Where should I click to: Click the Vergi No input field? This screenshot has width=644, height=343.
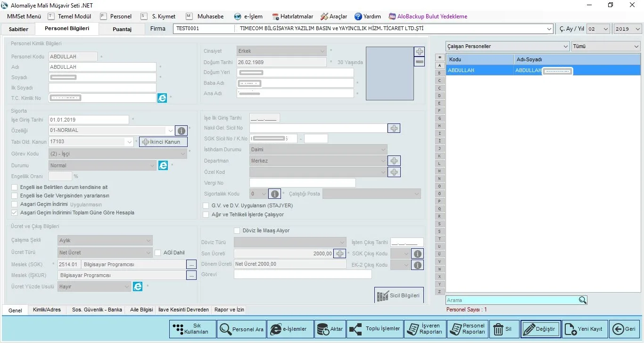click(302, 183)
